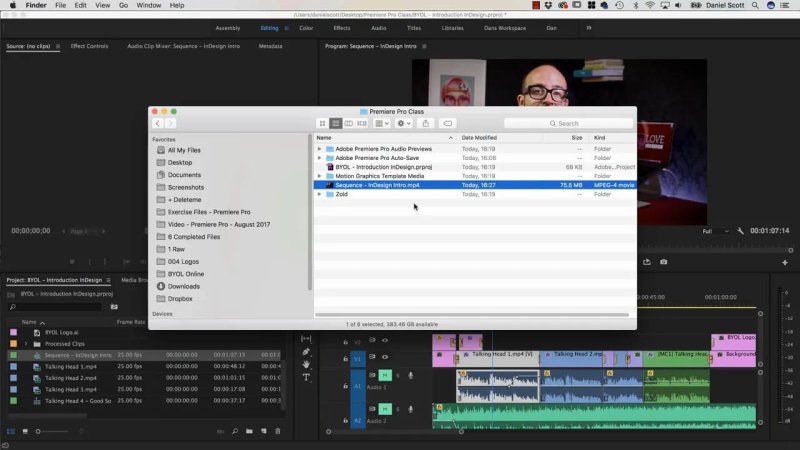
Task: Open the Finder arrange-by dropdown
Action: 382,123
